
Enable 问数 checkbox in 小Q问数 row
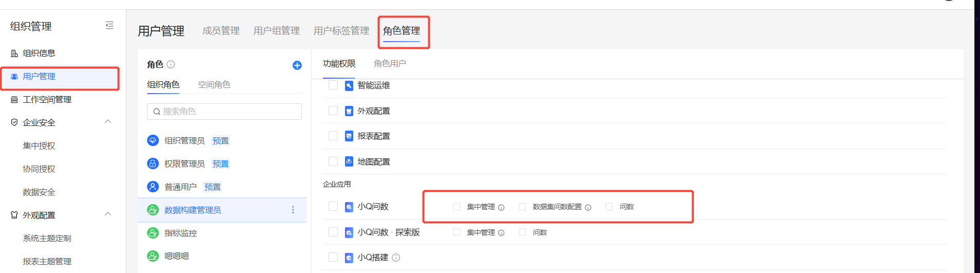609,207
